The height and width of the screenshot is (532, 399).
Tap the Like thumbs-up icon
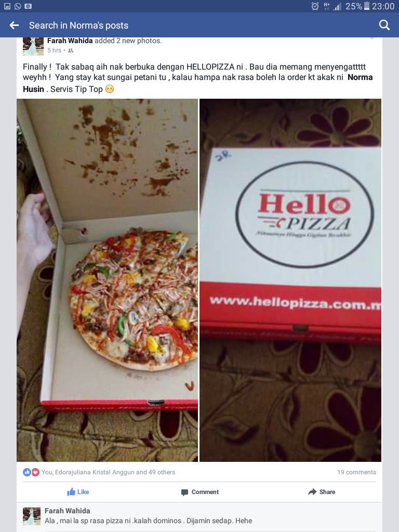click(x=71, y=491)
